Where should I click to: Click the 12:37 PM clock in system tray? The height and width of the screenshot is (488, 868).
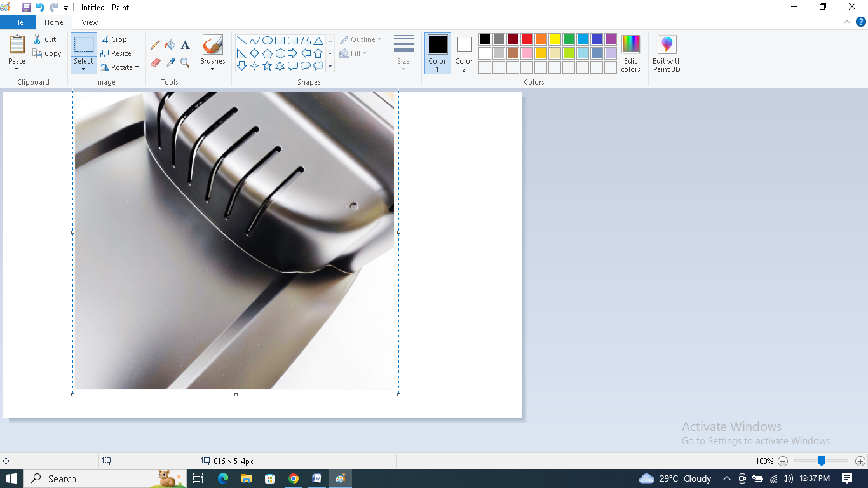pos(815,478)
